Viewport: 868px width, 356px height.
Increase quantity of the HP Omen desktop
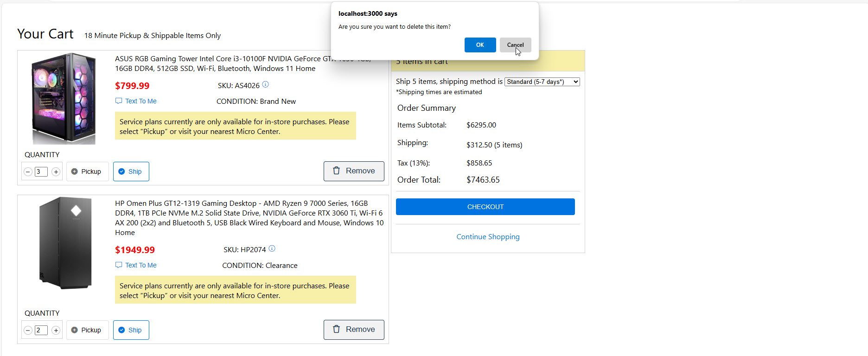[56, 331]
